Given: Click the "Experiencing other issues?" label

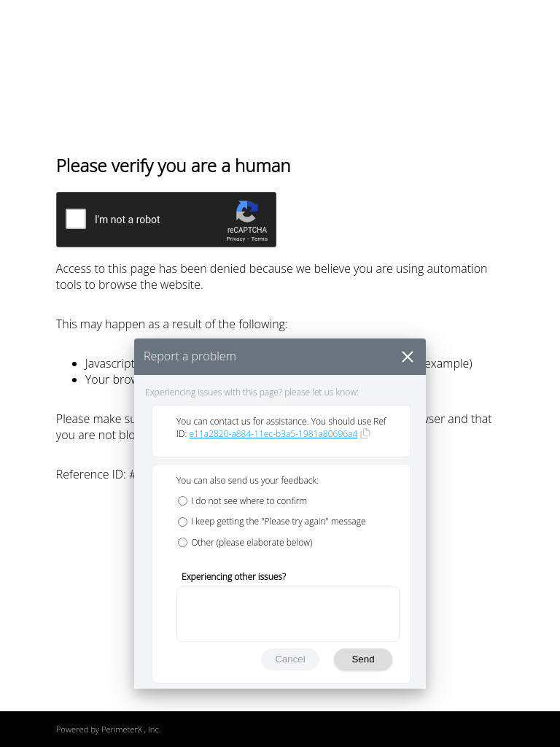Looking at the screenshot, I should 234,576.
